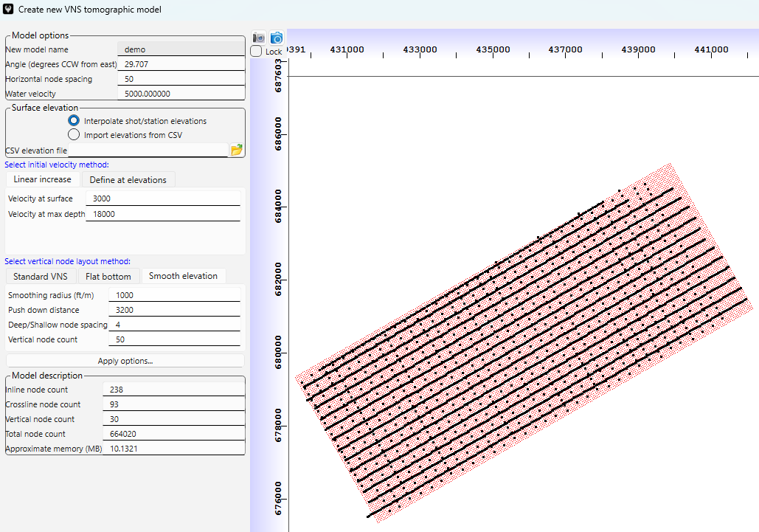Click the Velocity at max depth field
Viewport: 759px width, 532px height.
tap(163, 214)
